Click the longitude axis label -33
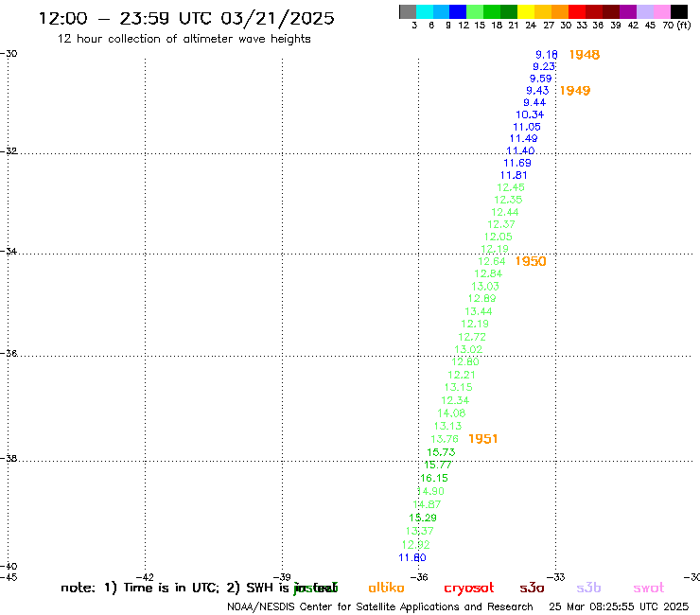The height and width of the screenshot is (615, 700). pyautogui.click(x=556, y=577)
